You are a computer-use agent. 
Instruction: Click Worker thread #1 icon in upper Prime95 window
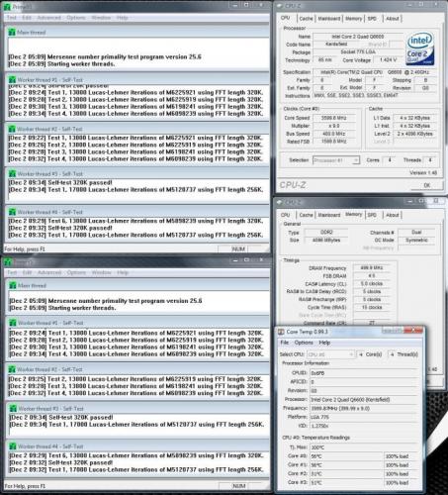tap(12, 80)
